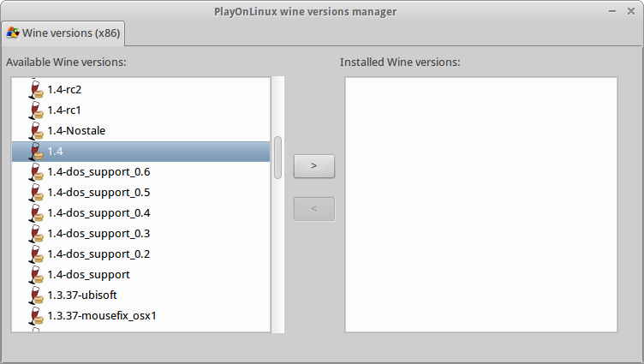Click the wine icon beside 1.3.37-ubisoft

(x=36, y=295)
